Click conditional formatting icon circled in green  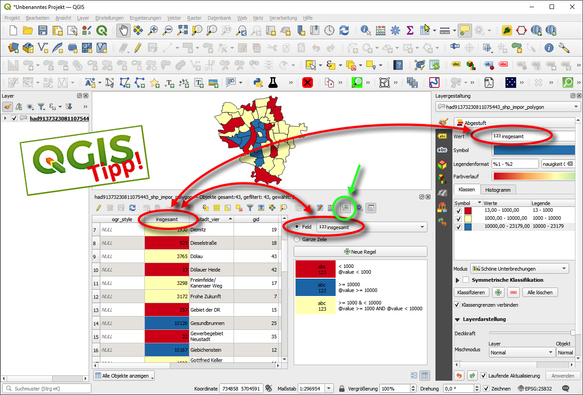[345, 208]
